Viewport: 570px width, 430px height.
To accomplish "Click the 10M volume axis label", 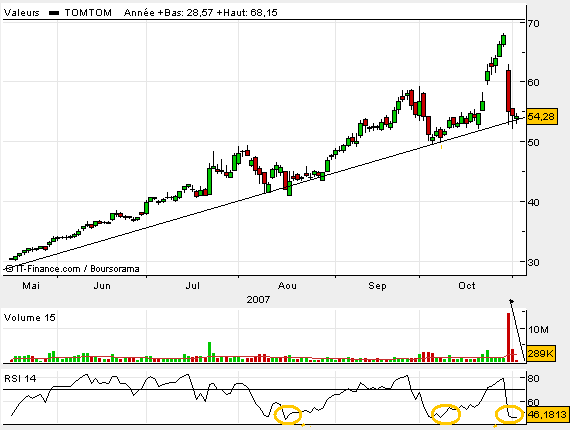I will click(x=538, y=330).
